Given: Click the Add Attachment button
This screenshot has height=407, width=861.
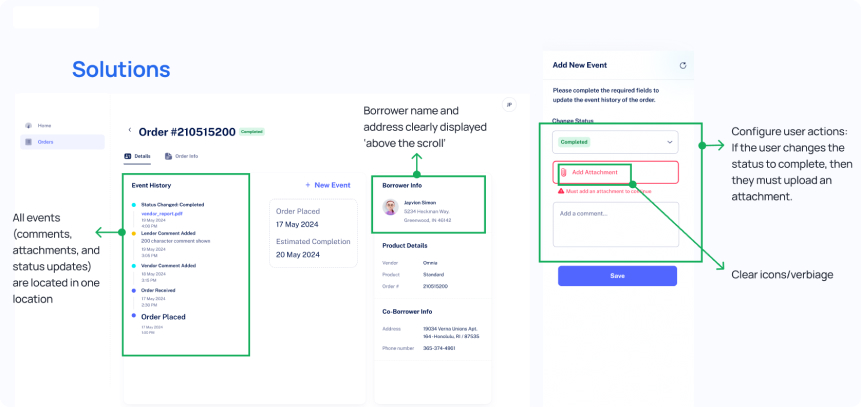Looking at the screenshot, I should tap(616, 172).
